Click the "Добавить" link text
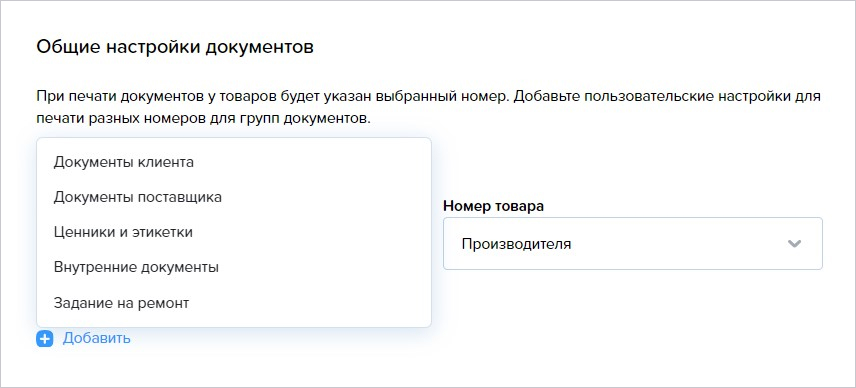 97,338
